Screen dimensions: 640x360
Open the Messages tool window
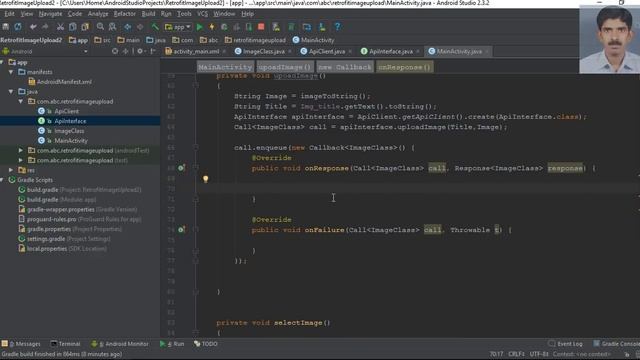pos(21,344)
